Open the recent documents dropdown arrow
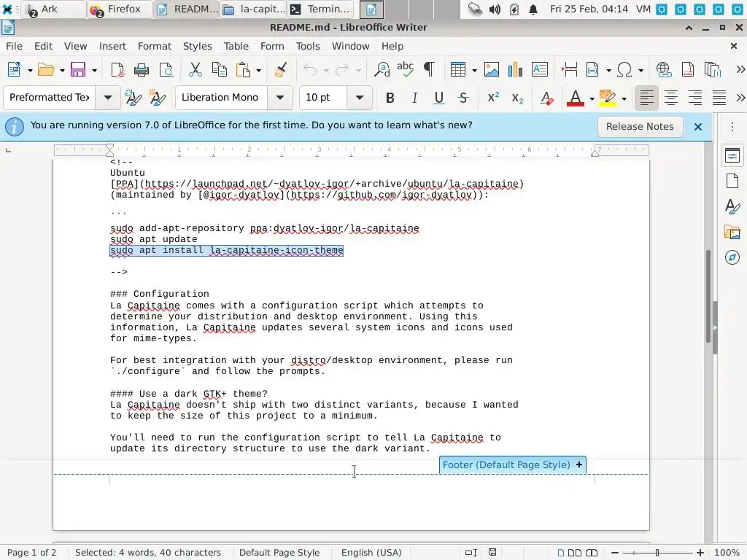 click(x=62, y=71)
